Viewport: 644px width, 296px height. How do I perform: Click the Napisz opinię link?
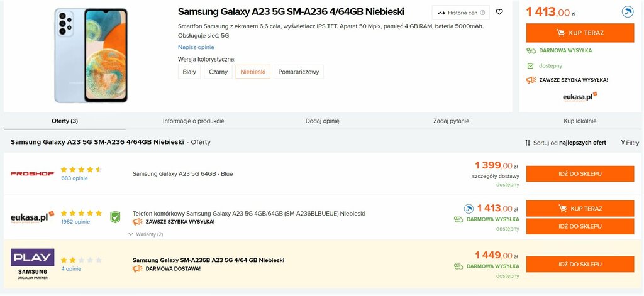(196, 47)
